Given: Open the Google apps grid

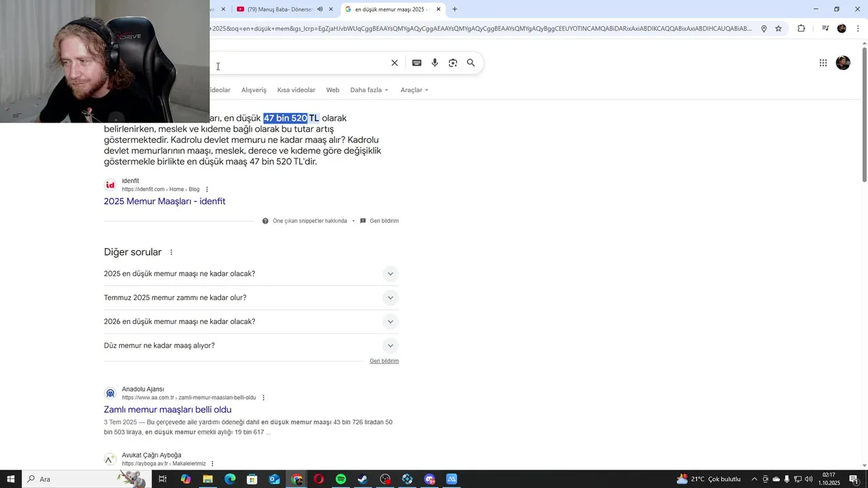Looking at the screenshot, I should (823, 63).
